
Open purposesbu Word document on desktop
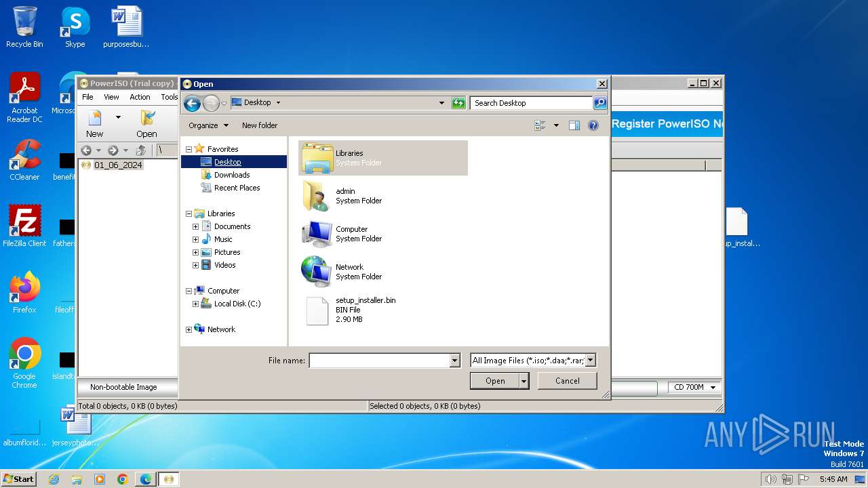tap(126, 27)
